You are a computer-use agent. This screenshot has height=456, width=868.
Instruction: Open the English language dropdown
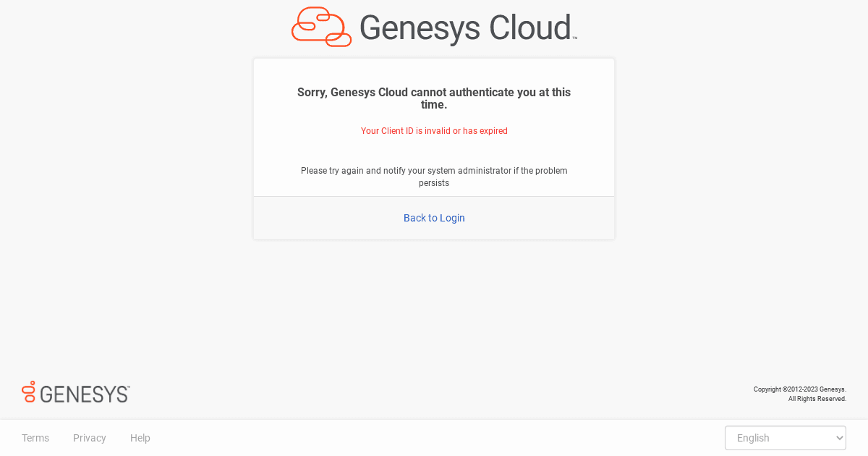coord(785,438)
